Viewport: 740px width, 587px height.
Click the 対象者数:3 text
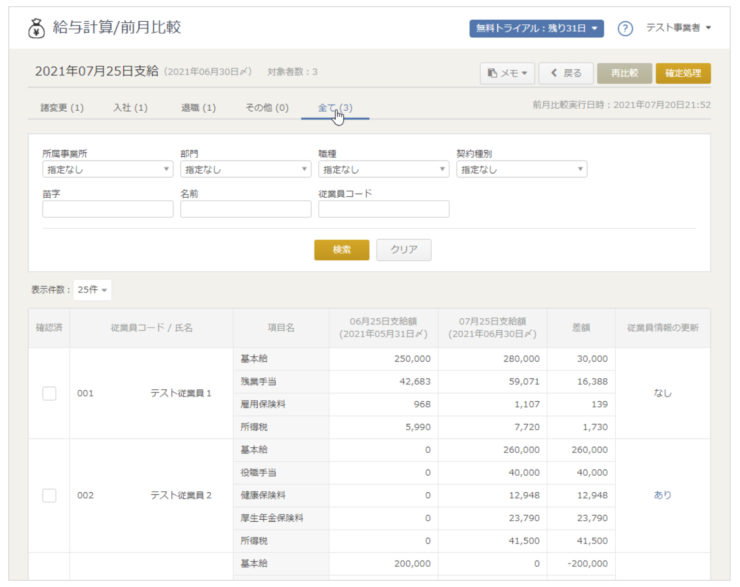point(292,72)
